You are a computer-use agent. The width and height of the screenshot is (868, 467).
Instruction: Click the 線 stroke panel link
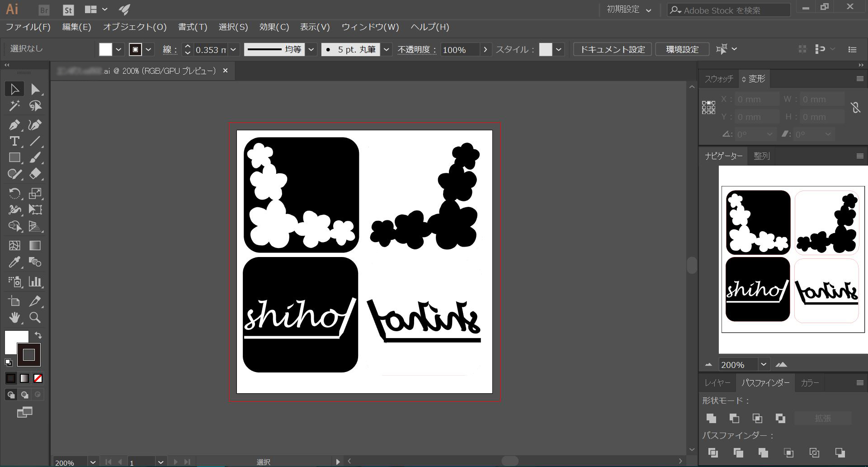point(169,49)
